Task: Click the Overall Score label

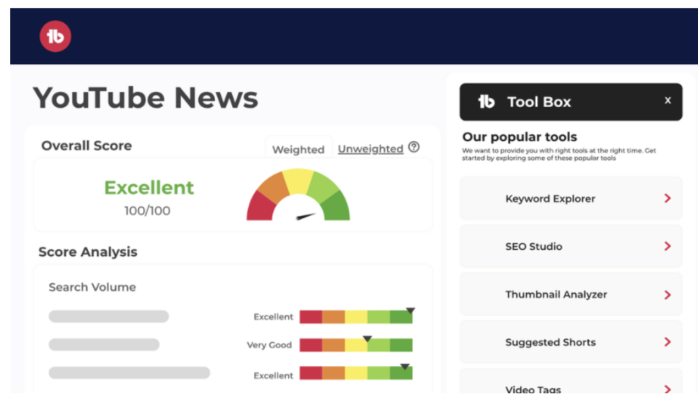Action: coord(86,145)
